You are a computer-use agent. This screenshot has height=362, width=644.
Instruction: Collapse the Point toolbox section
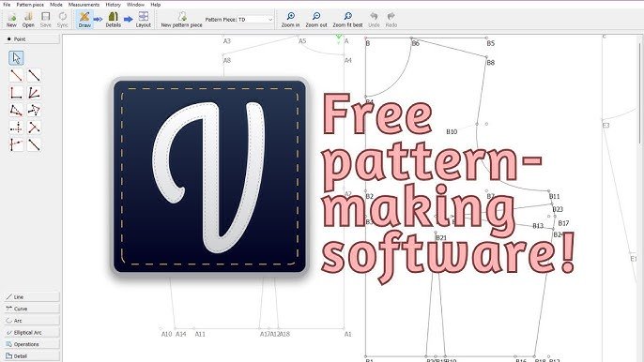[32, 39]
